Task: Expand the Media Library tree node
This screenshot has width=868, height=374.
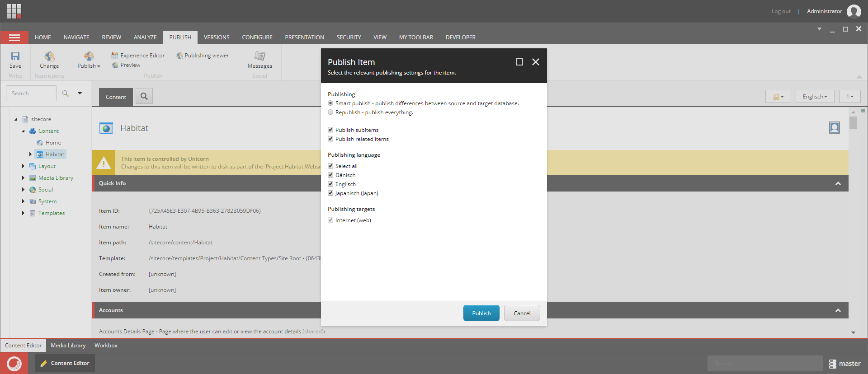Action: click(x=23, y=178)
